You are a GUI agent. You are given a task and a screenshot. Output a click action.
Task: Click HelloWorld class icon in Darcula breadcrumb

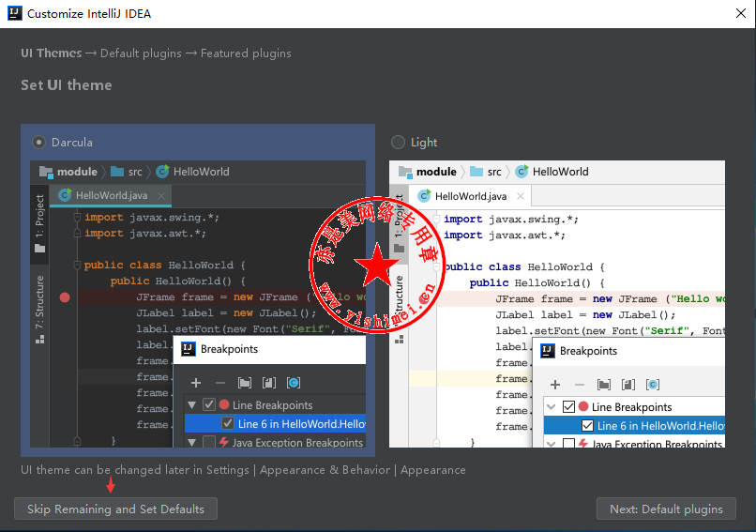pos(162,172)
